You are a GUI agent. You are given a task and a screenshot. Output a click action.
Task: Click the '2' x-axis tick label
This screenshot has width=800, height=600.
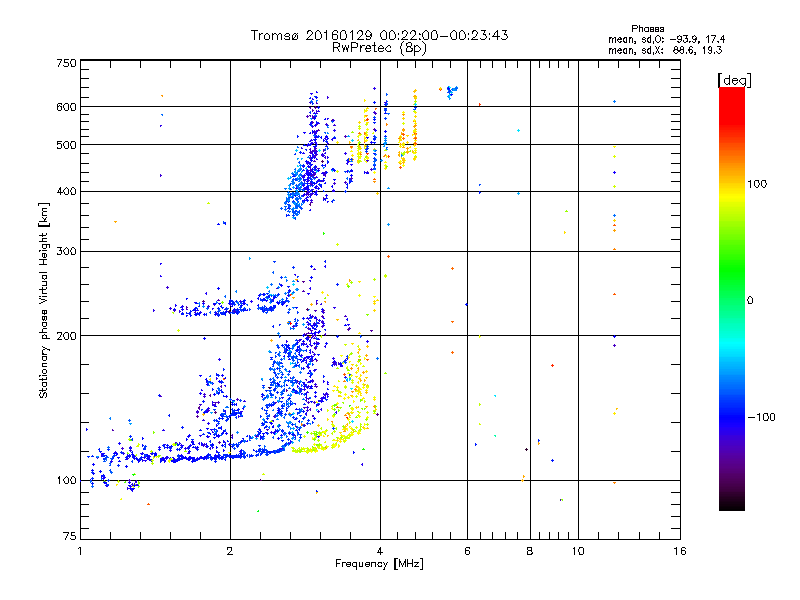click(230, 551)
